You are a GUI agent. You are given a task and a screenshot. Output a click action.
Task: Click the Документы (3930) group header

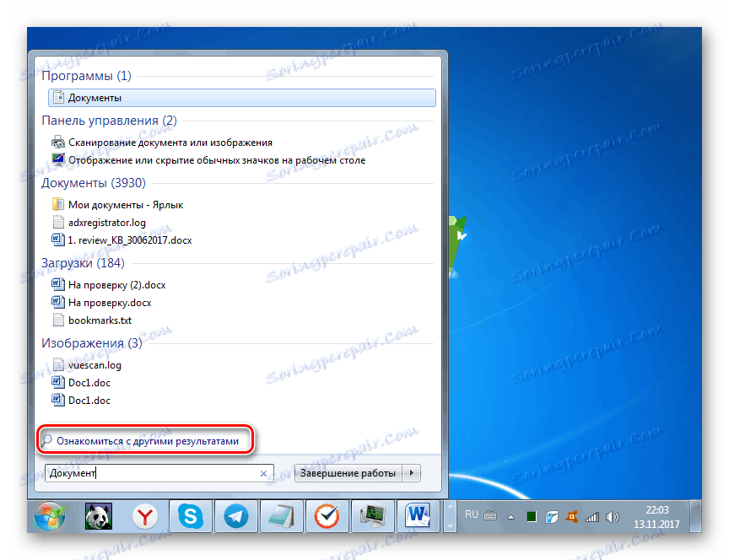[x=94, y=183]
